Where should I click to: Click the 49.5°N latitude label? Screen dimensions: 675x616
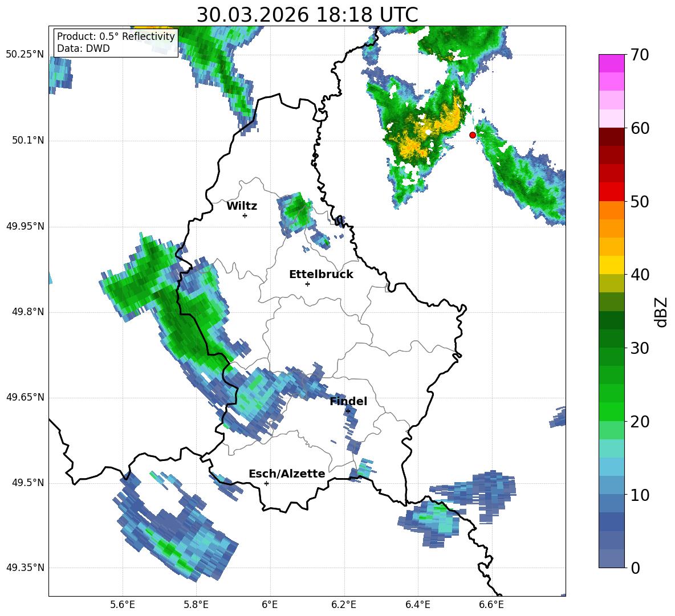pyautogui.click(x=27, y=483)
